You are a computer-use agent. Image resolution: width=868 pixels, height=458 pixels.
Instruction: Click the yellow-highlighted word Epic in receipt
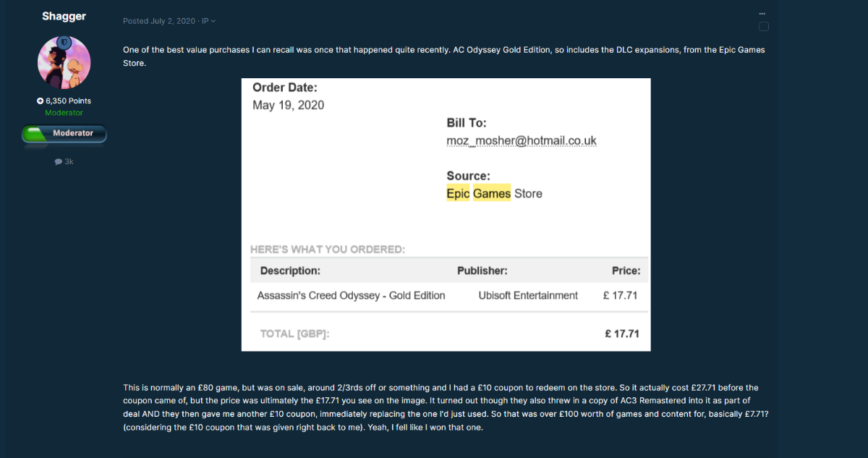(458, 193)
